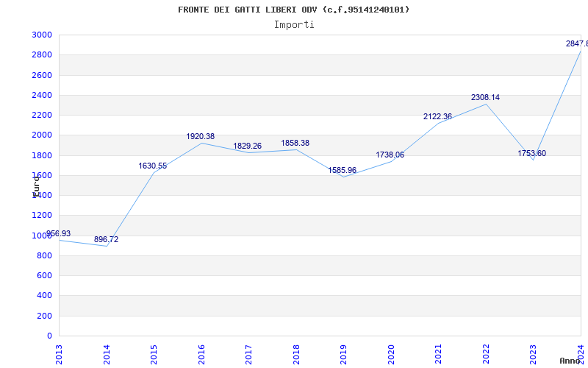The height and width of the screenshot is (368, 588).
Task: Select data label 896.72
Action: click(106, 240)
